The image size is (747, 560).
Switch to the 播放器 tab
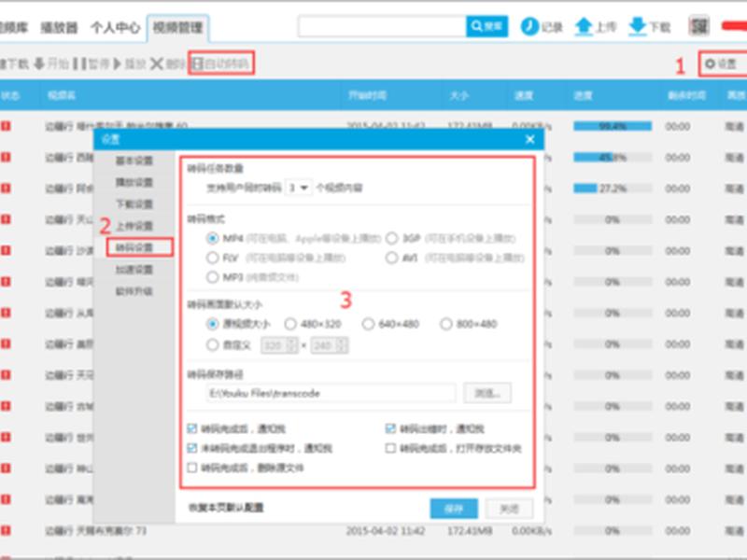tap(59, 28)
